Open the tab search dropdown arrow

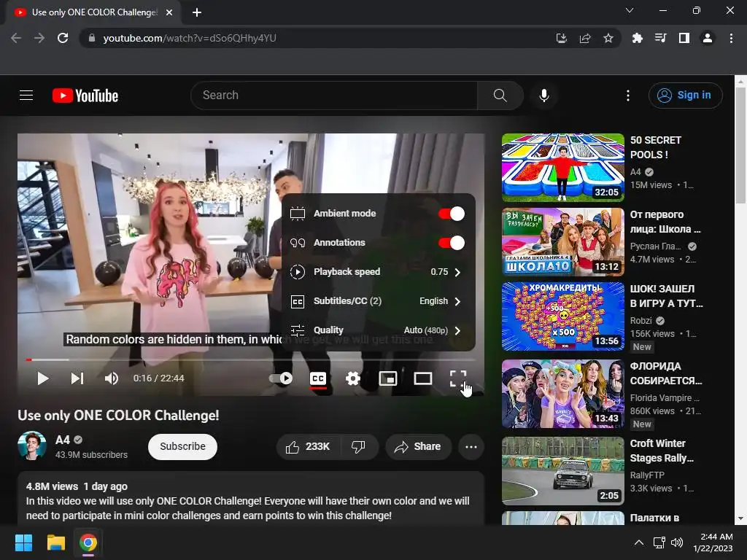tap(630, 10)
